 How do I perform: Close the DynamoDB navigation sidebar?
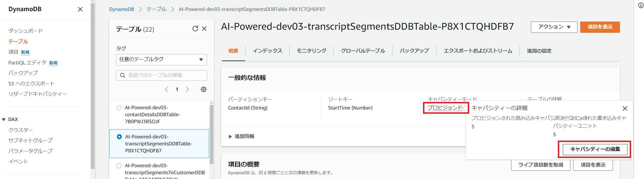click(80, 9)
